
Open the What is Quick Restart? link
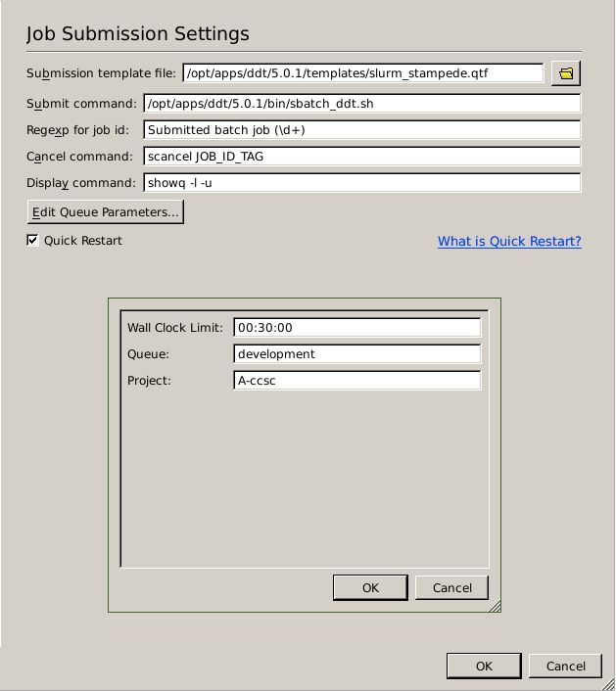pos(509,241)
